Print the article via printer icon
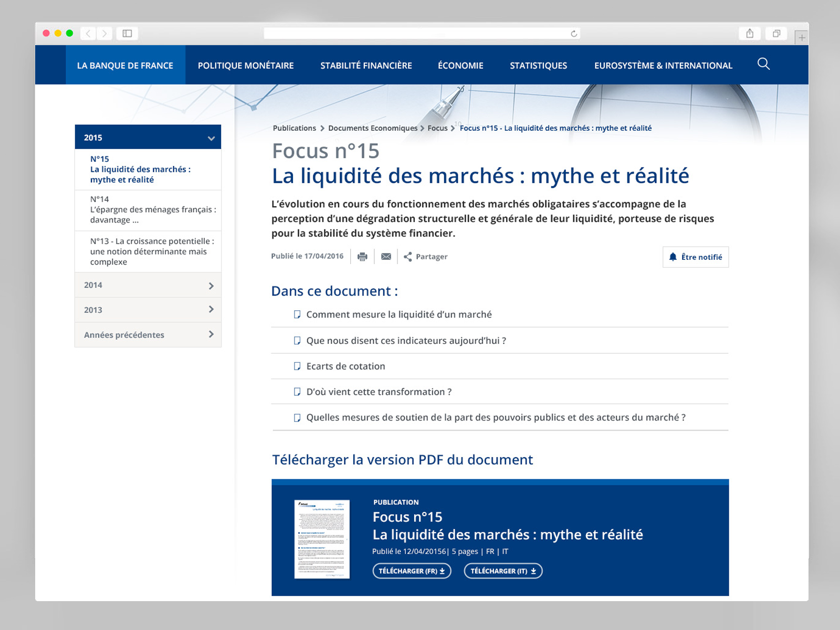 pos(362,257)
